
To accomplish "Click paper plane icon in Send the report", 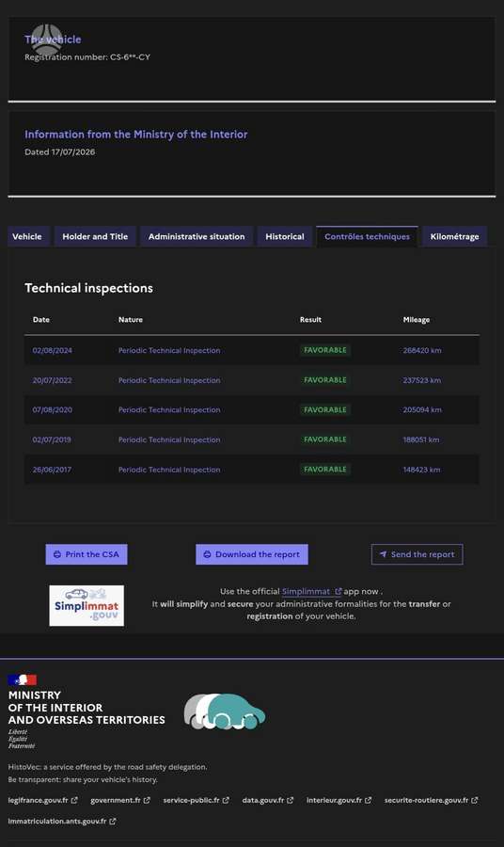I will coord(383,554).
